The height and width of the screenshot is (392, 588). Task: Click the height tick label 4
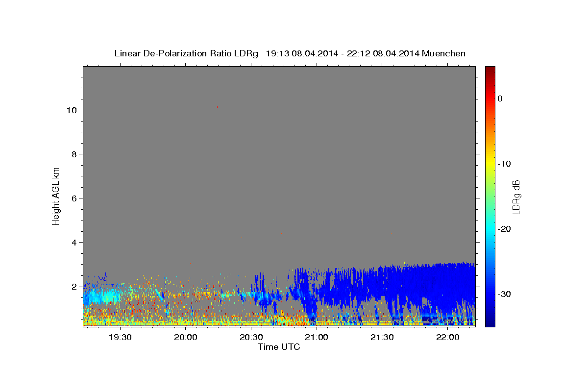pos(73,243)
